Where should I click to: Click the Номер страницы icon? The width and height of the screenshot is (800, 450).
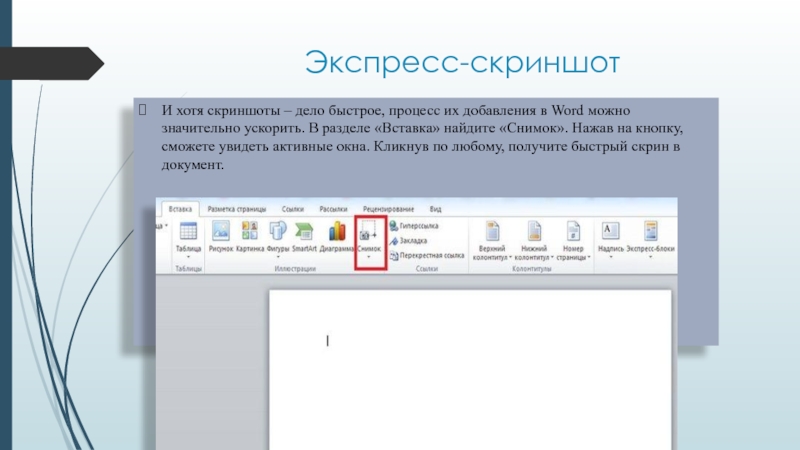573,231
